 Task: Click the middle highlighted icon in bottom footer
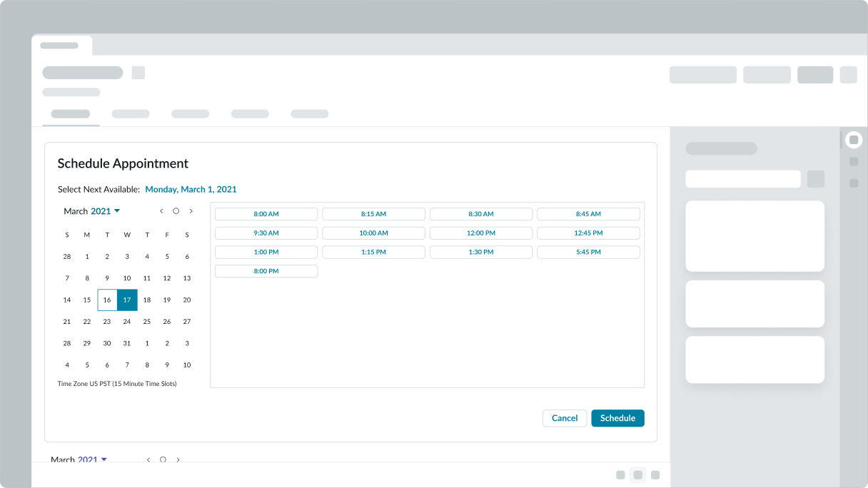(637, 475)
